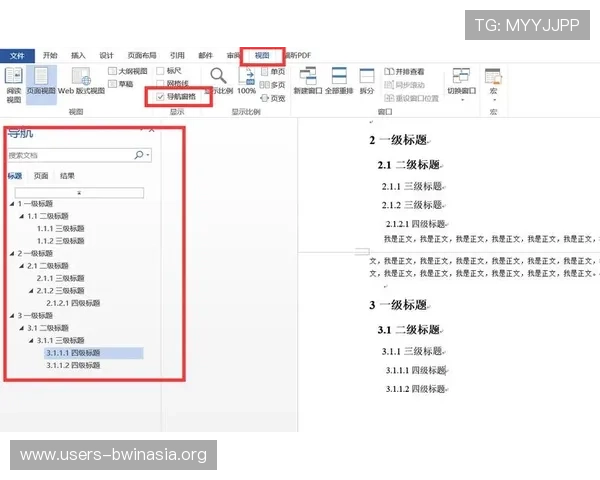The width and height of the screenshot is (600, 480).
Task: Collapse the "2 一级标题" tree node
Action: [x=12, y=253]
